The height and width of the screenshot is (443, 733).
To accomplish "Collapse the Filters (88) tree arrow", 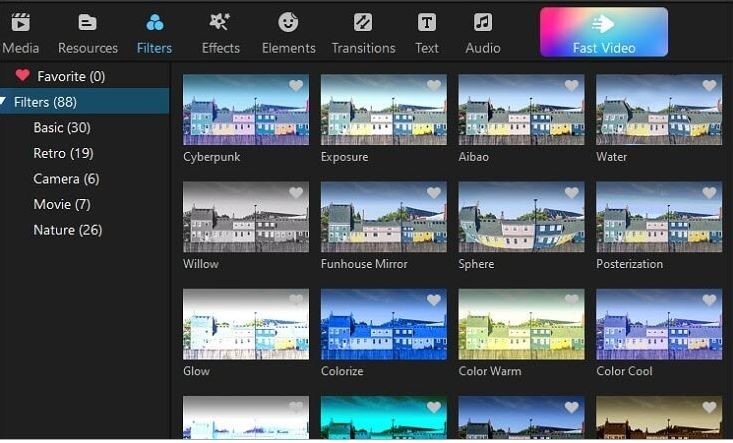I will point(4,101).
